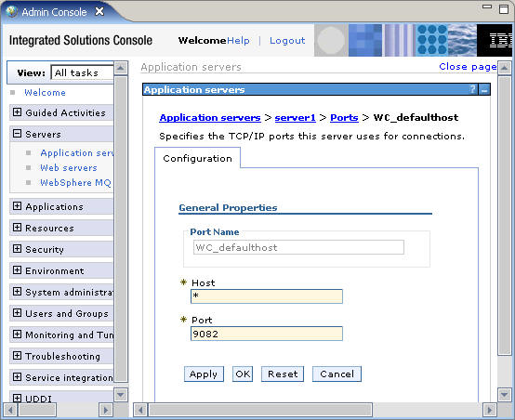515x420 pixels.
Task: Follow the Ports breadcrumb link
Action: pos(344,118)
